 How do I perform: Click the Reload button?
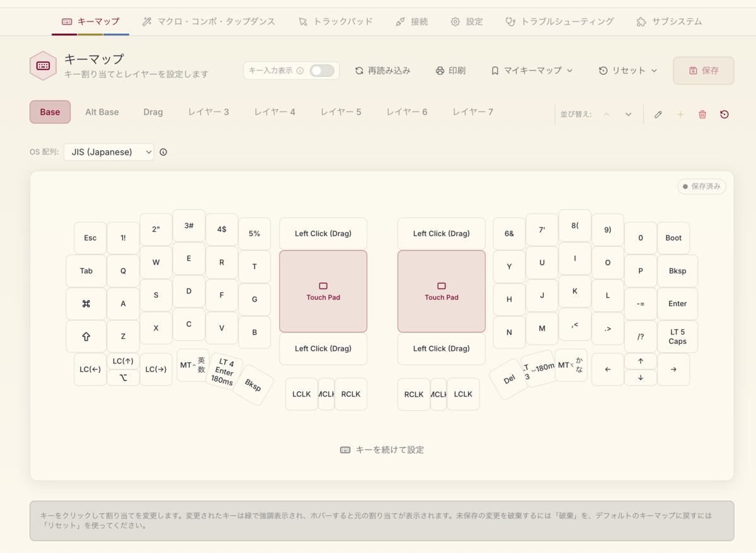[382, 71]
